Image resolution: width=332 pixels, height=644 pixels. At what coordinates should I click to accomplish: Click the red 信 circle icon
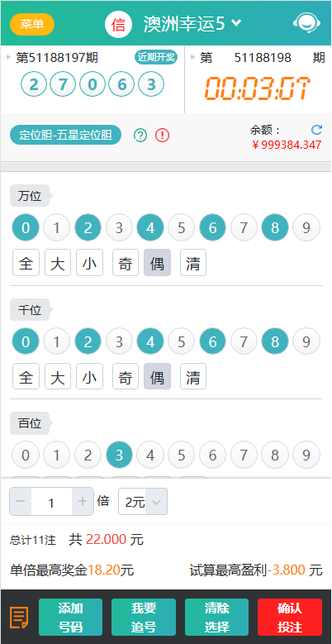[118, 25]
